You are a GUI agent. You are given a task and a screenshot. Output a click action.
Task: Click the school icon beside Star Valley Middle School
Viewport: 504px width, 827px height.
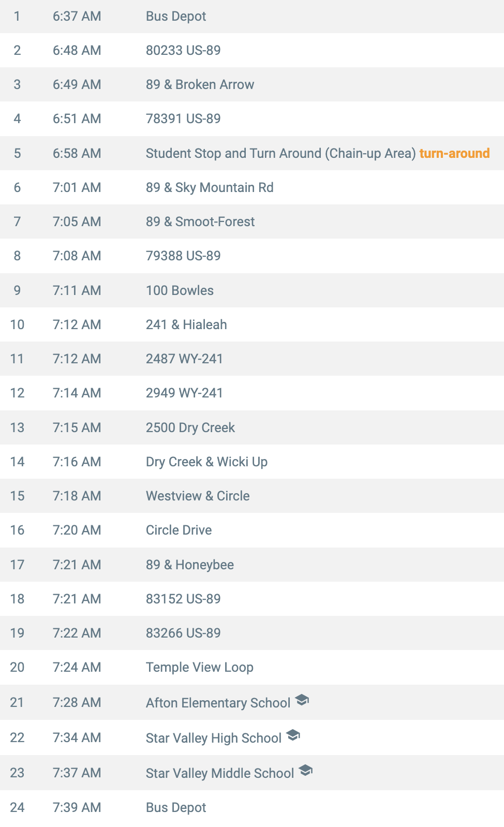305,770
